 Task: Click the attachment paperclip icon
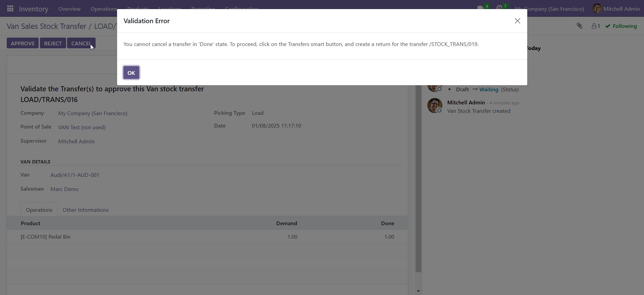(579, 26)
